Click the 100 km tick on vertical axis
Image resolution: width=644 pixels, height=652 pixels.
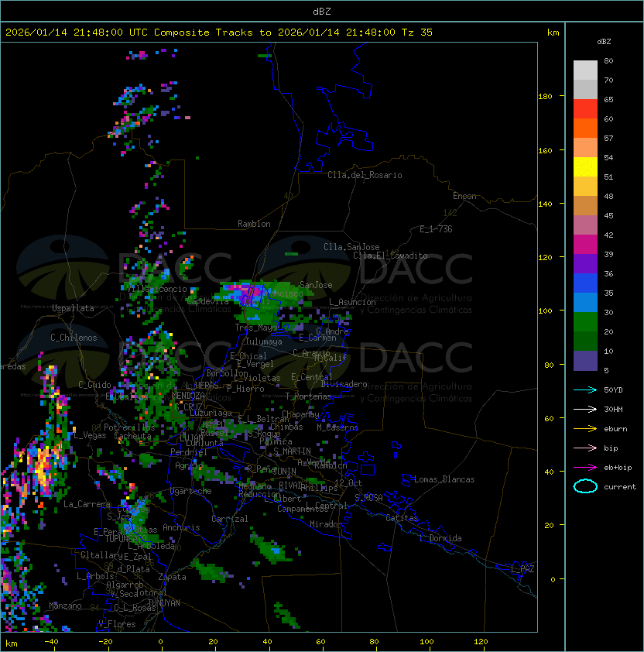(x=545, y=311)
